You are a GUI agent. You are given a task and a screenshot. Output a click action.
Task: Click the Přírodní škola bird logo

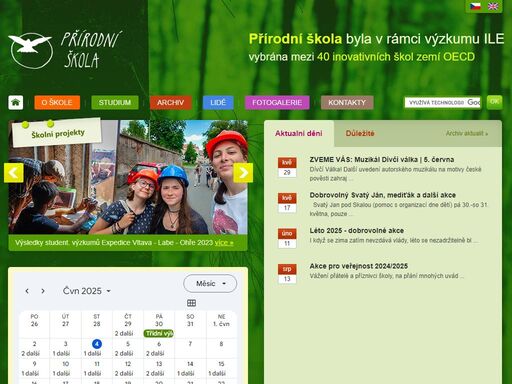[30, 51]
